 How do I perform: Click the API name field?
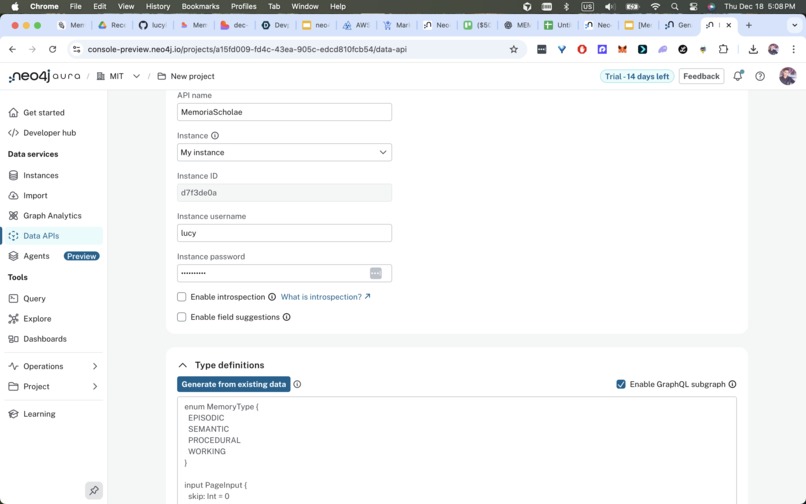point(284,112)
